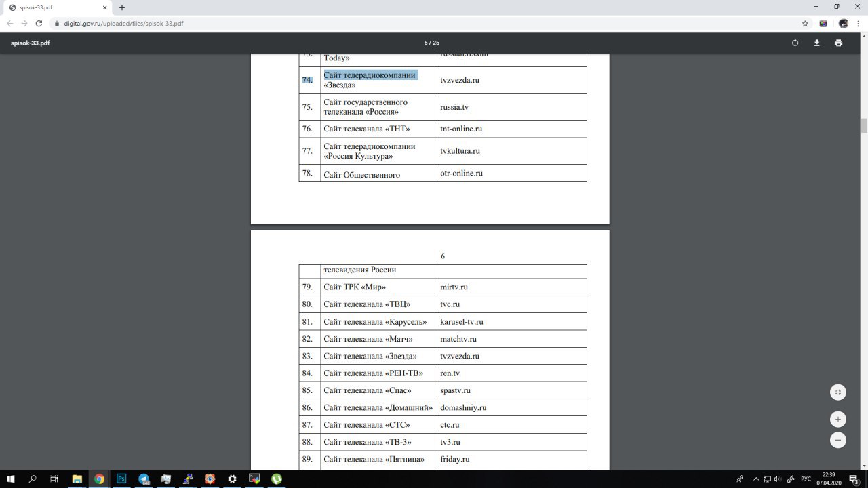Zoom out of the PDF
This screenshot has width=868, height=488.
(x=838, y=440)
